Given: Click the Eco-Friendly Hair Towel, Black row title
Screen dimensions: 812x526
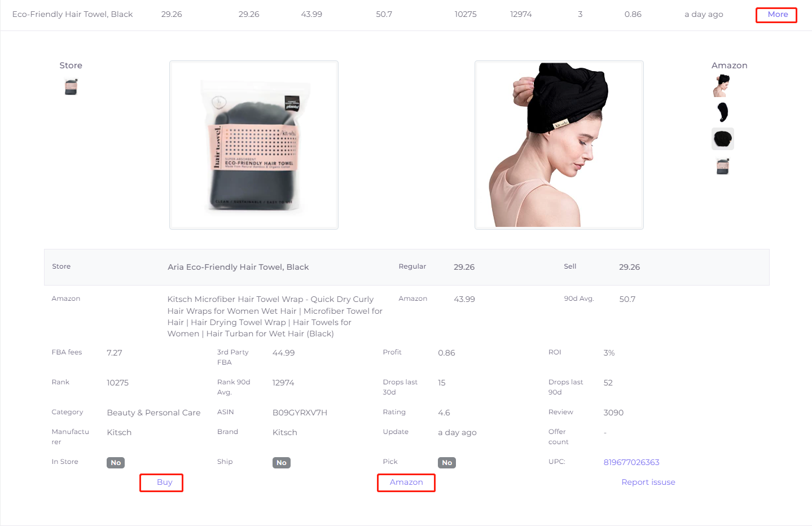Looking at the screenshot, I should pos(72,14).
